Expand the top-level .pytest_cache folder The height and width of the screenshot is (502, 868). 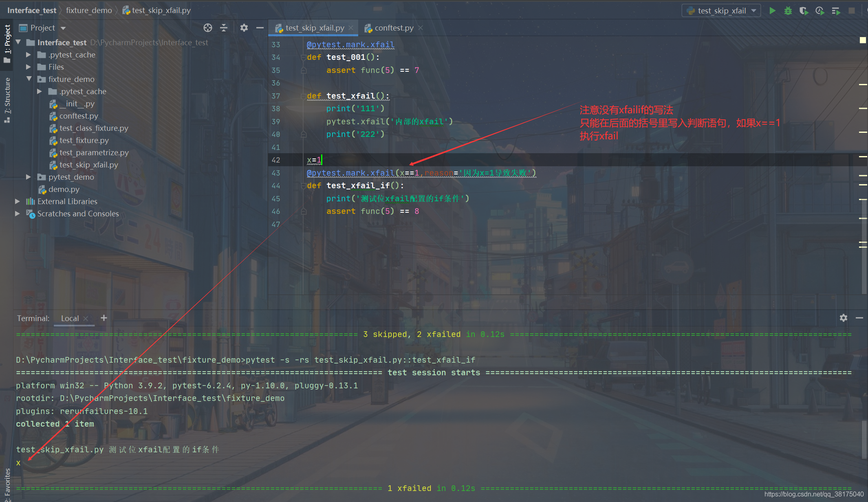pyautogui.click(x=29, y=55)
